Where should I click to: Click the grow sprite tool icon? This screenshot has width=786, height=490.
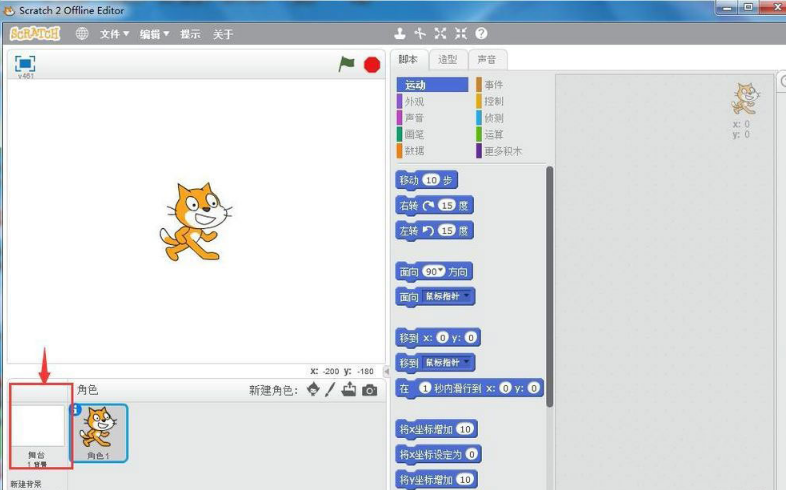[440, 33]
